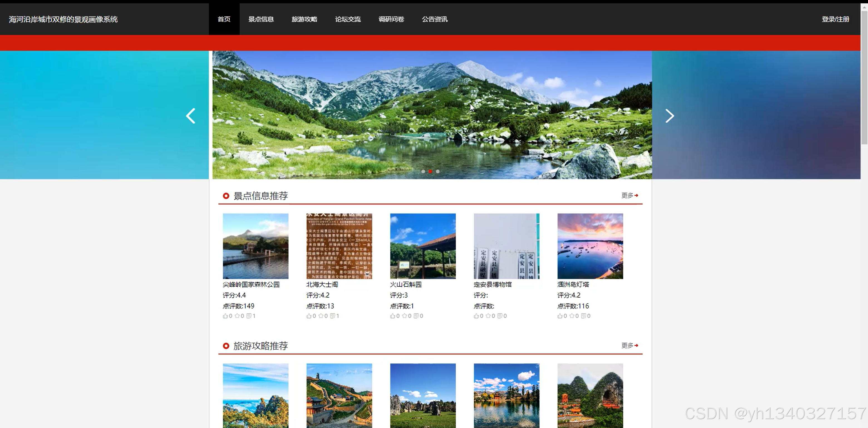Click the page vertical scrollbar thumb
Screen dimensions: 868x428
(x=864, y=77)
